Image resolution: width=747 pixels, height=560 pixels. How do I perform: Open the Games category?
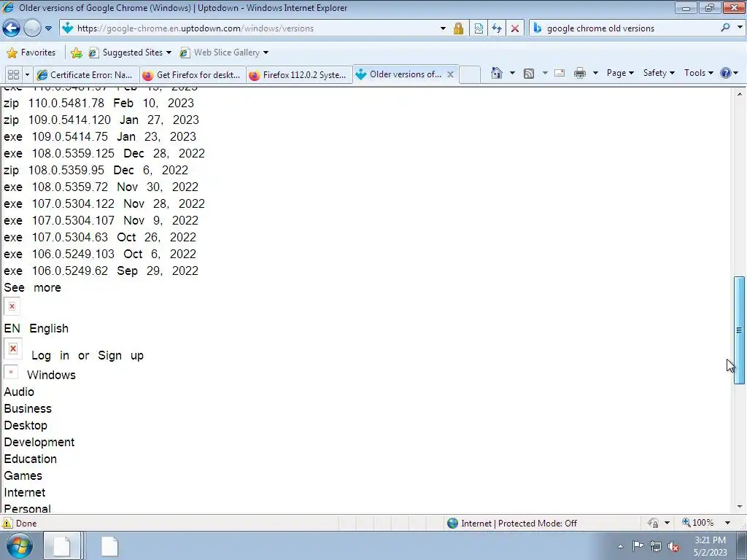pyautogui.click(x=23, y=475)
